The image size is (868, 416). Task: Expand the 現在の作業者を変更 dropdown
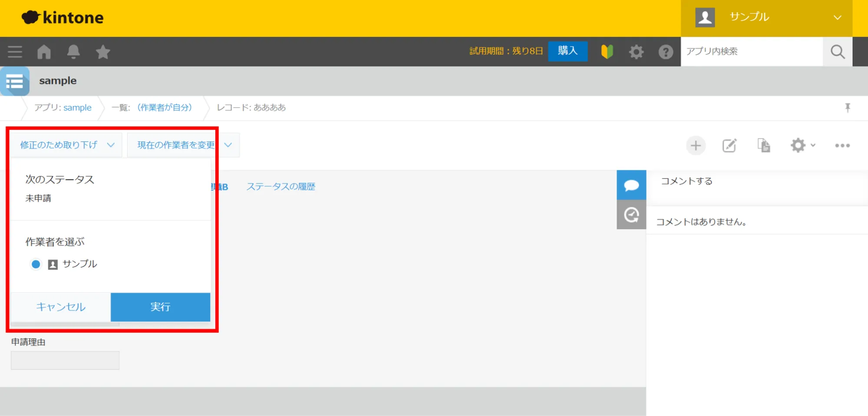(183, 145)
